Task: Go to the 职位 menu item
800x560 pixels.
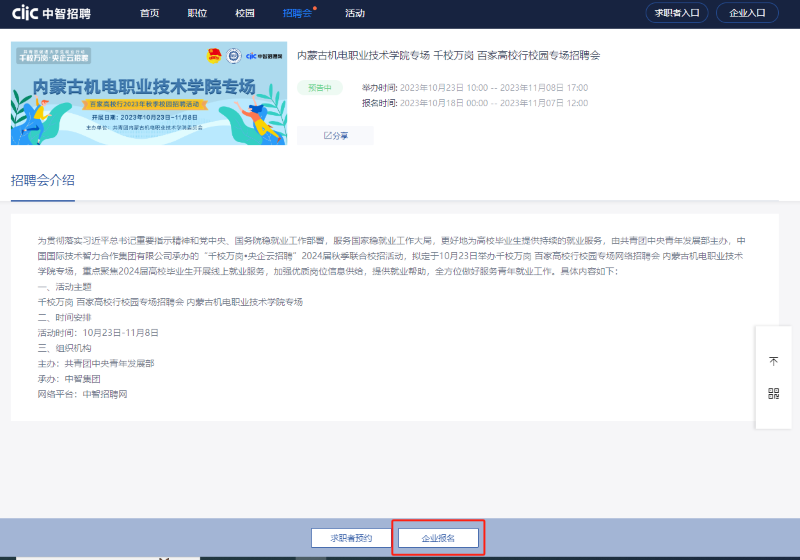Action: click(197, 13)
